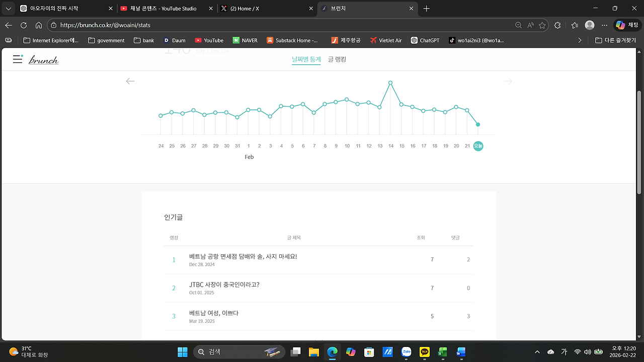Screen dimensions: 644x362
Task: Open article 베트남 공항 면세점 담배와 술
Action: point(243,256)
